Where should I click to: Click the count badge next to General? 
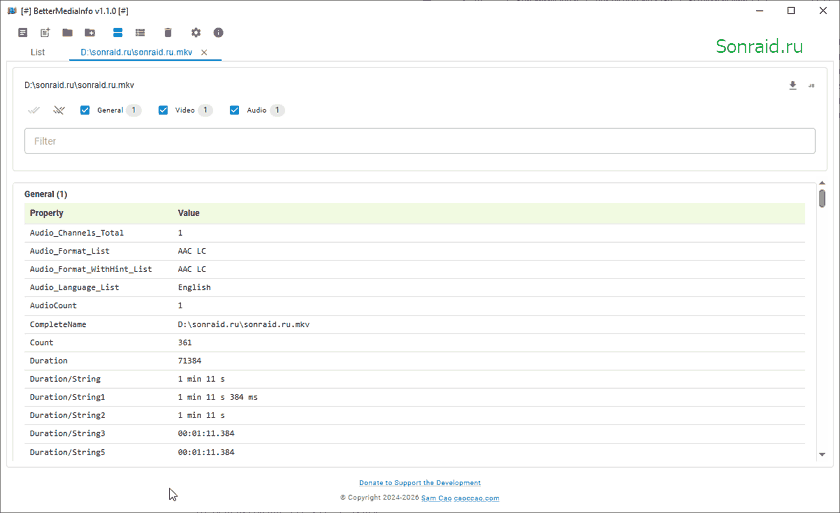[133, 110]
